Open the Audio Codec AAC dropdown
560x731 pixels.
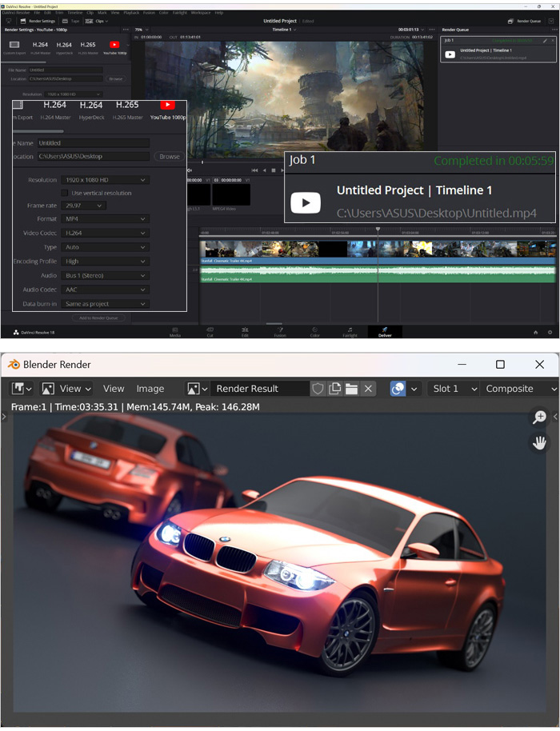pos(106,290)
